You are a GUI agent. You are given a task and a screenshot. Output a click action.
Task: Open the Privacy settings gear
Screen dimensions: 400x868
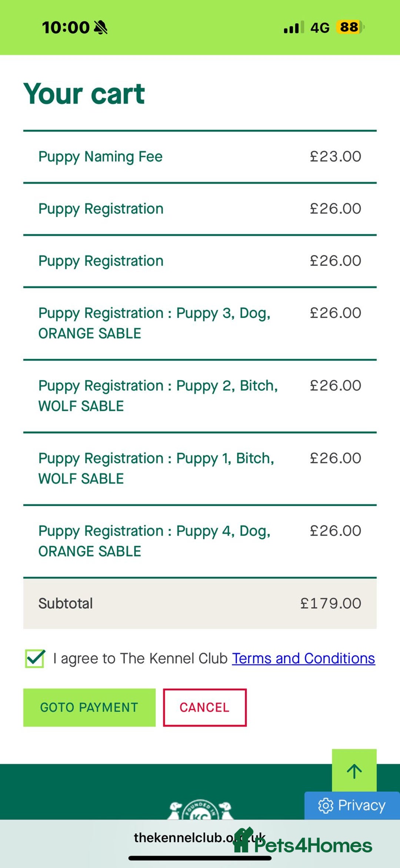coord(326,806)
